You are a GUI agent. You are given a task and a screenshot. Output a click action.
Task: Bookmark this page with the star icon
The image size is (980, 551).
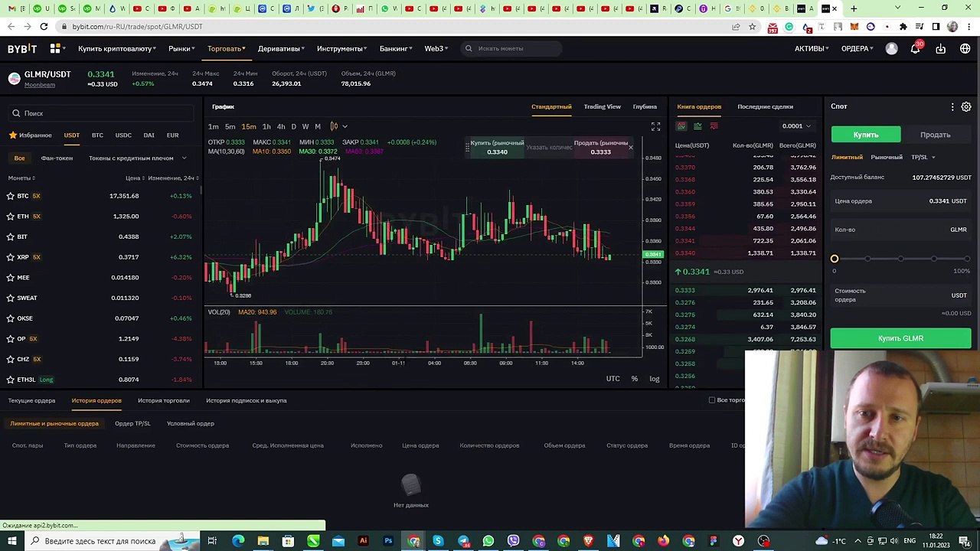point(753,26)
